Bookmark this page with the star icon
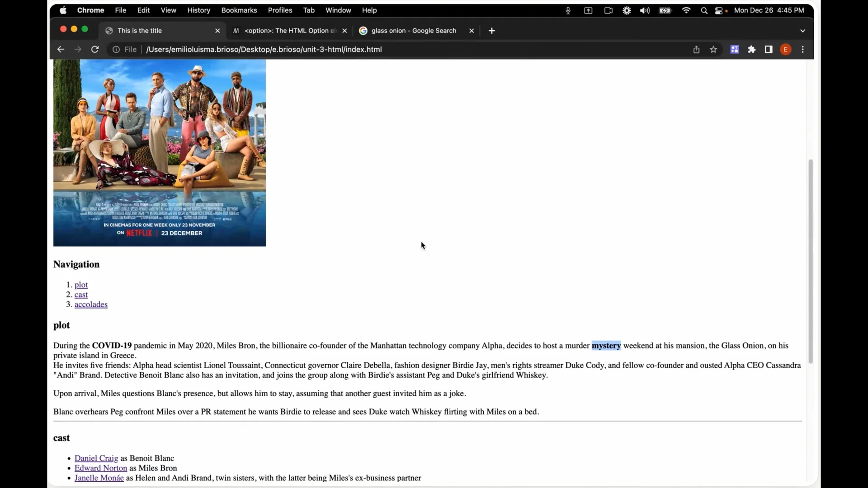This screenshot has width=868, height=488. [713, 49]
